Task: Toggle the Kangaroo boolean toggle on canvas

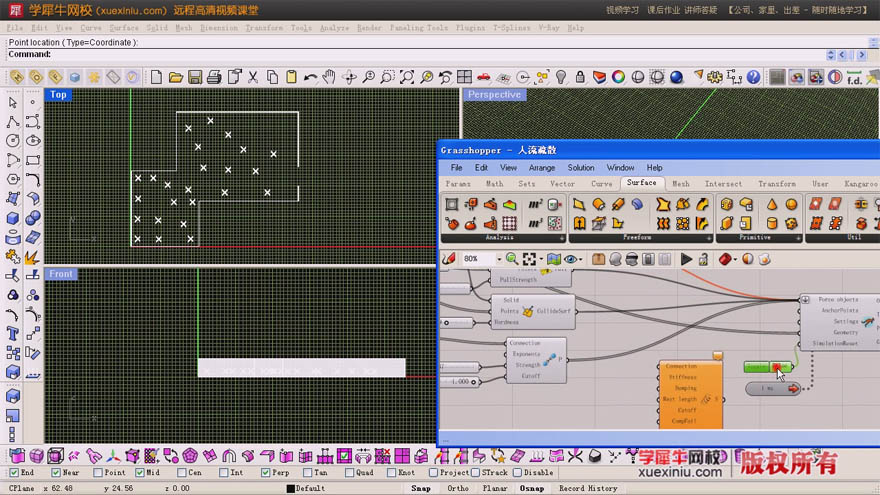Action: (768, 367)
